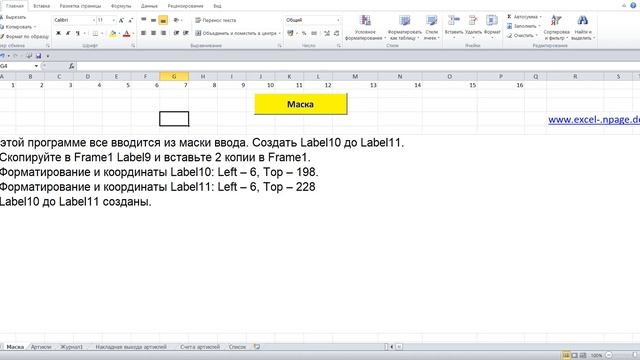Click the increase font size icon

(x=121, y=20)
